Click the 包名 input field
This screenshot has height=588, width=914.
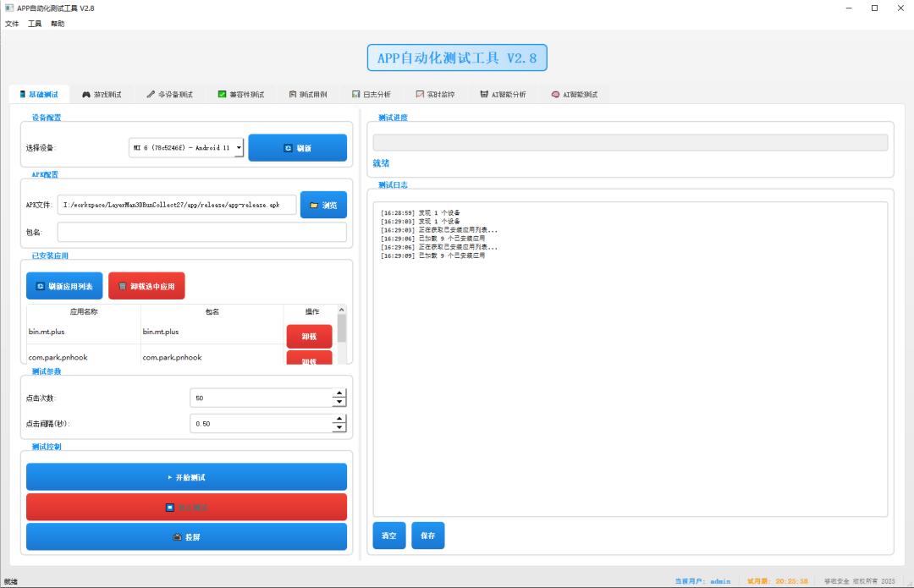click(x=201, y=232)
